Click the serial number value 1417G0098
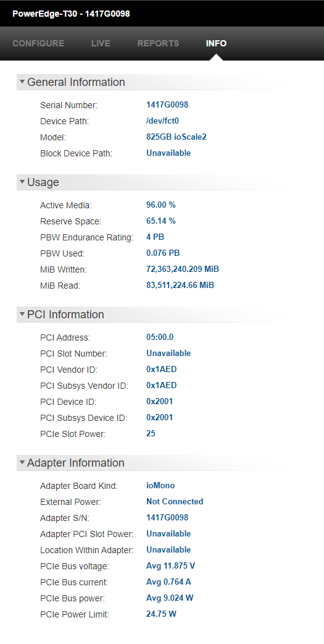The image size is (324, 644). pos(167,104)
